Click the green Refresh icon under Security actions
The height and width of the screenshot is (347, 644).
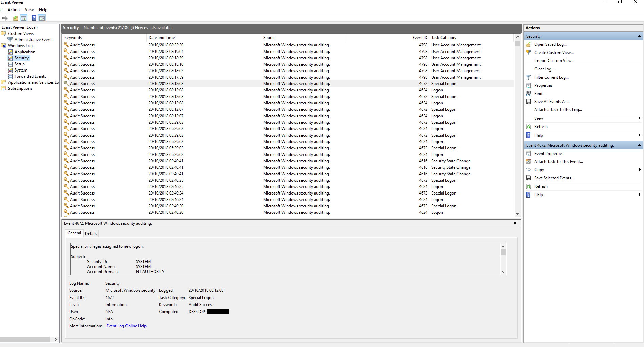click(x=528, y=127)
